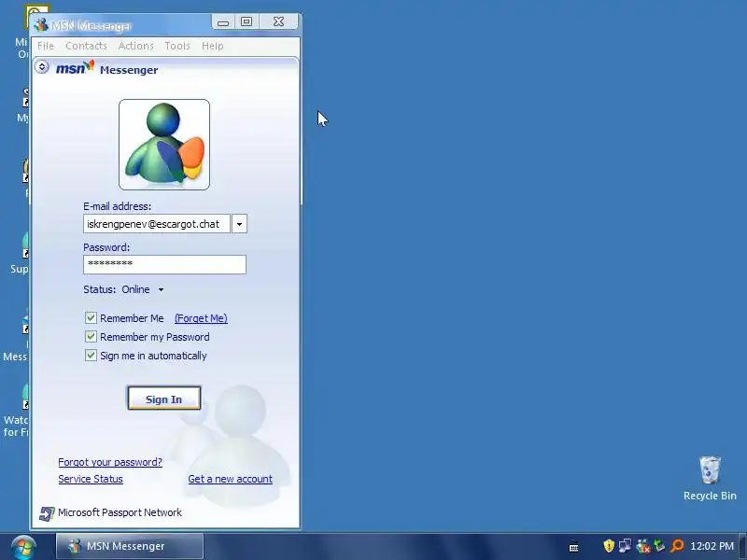Uncheck Remember my Password checkbox
This screenshot has width=747, height=560.
[x=91, y=337]
